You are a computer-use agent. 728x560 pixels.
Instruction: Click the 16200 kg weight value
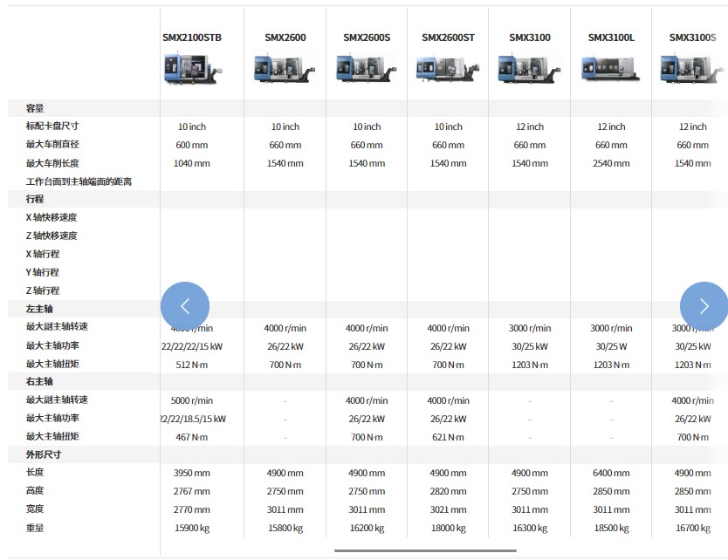[x=367, y=528]
